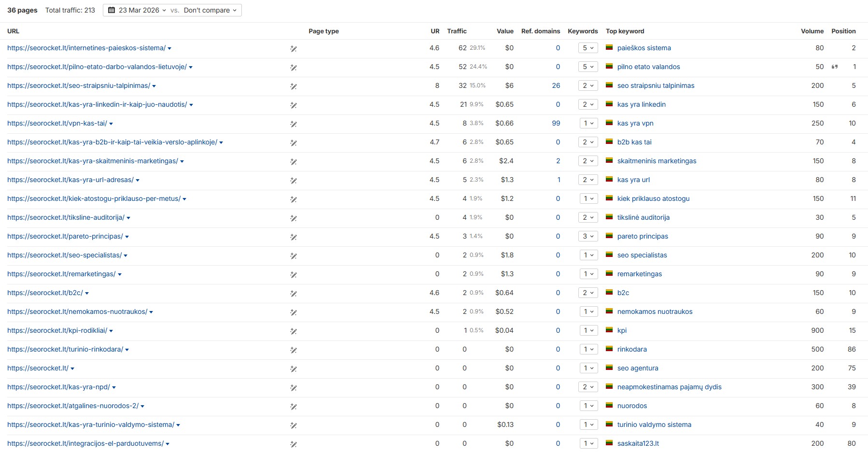Image resolution: width=868 pixels, height=453 pixels.
Task: Open top keyword saskaita123.lt
Action: tap(638, 443)
